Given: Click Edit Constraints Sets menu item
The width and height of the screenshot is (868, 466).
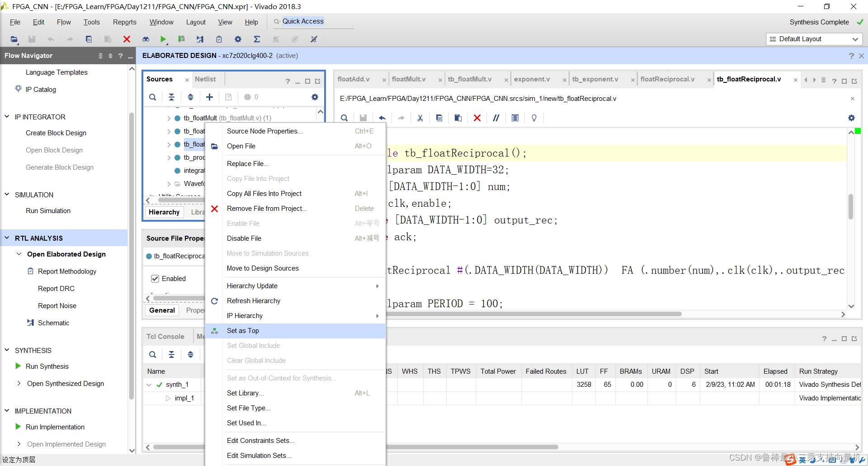Looking at the screenshot, I should click(x=296, y=441).
